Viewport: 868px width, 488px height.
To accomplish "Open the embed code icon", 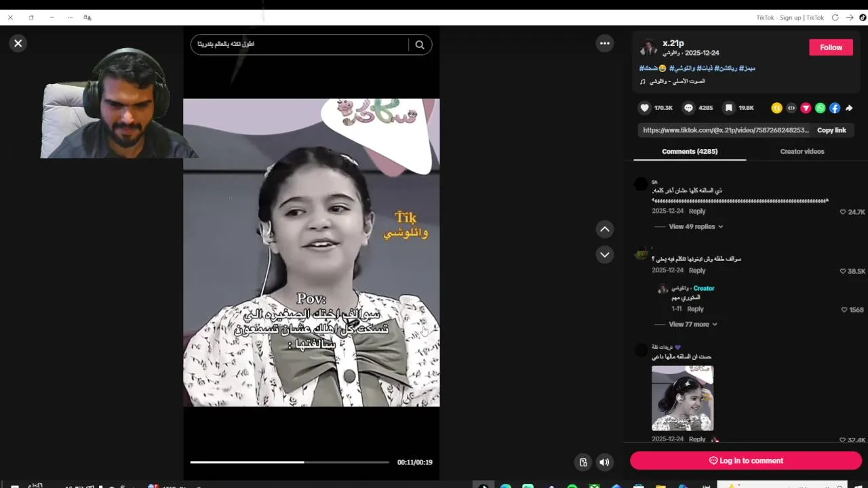I will pos(791,108).
